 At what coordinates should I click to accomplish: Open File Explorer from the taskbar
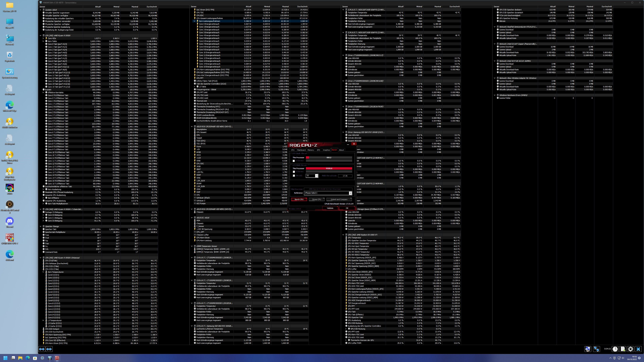tap(20, 358)
